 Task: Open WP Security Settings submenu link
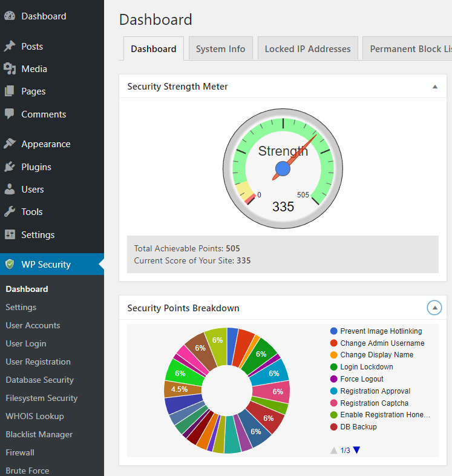pos(21,307)
